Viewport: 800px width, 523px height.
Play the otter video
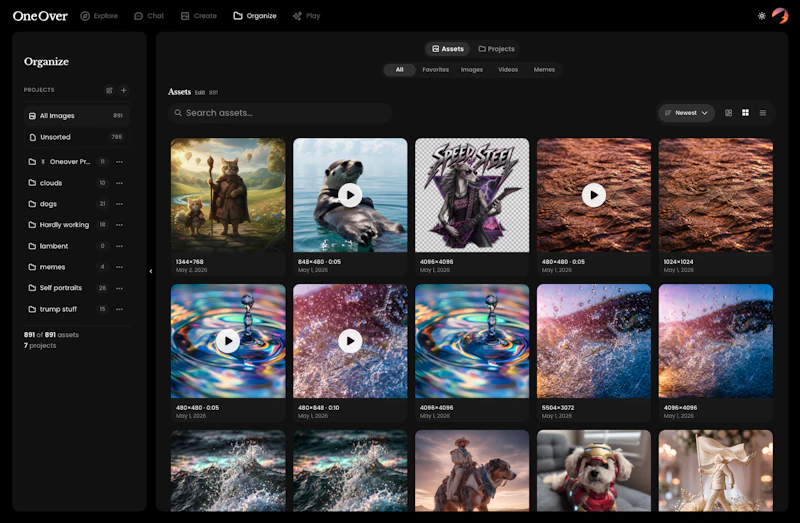tap(350, 195)
